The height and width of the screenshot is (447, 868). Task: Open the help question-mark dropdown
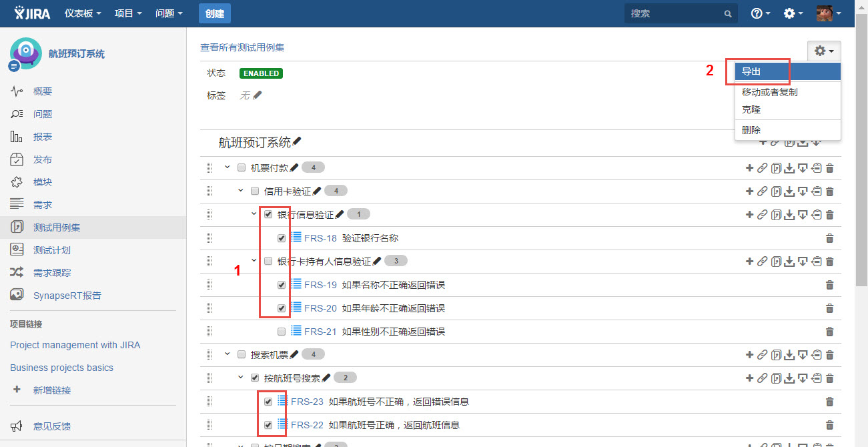coord(761,13)
